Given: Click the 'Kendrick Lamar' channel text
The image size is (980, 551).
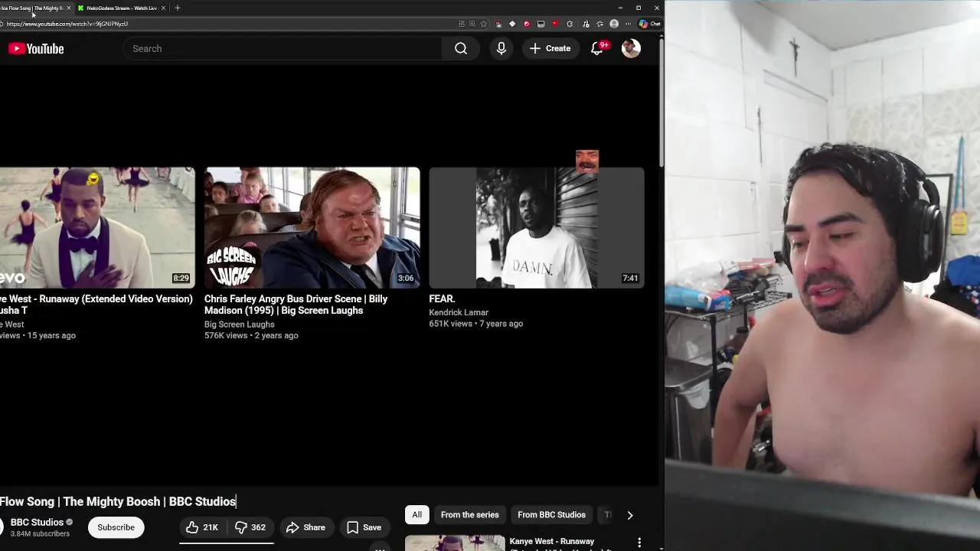Looking at the screenshot, I should click(x=459, y=312).
